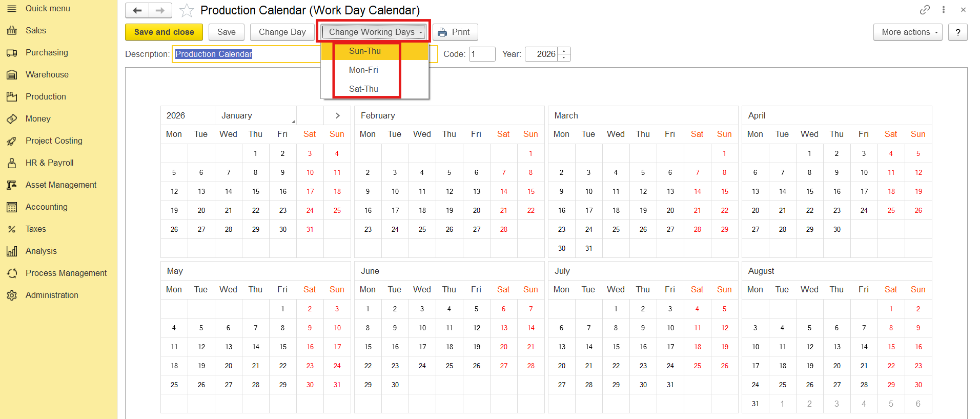The width and height of the screenshot is (980, 419).
Task: Select January 15 in the calendar
Action: pyautogui.click(x=255, y=191)
